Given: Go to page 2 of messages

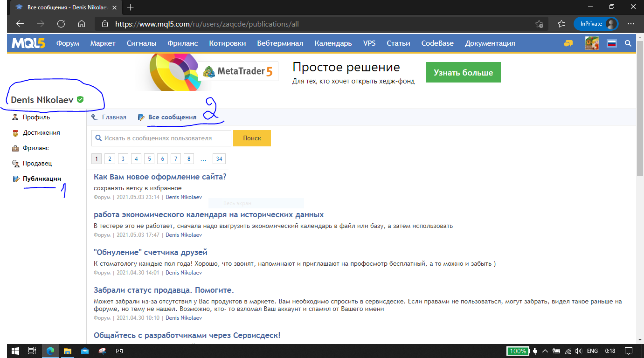Looking at the screenshot, I should tap(110, 159).
